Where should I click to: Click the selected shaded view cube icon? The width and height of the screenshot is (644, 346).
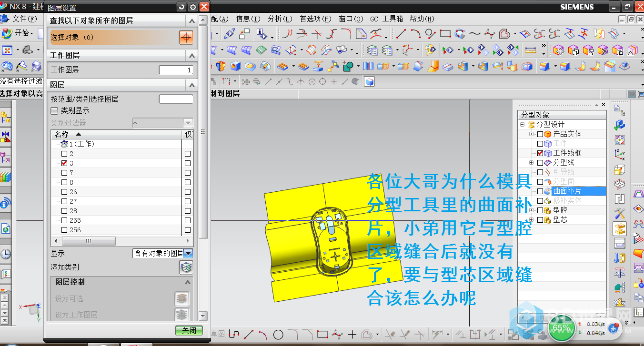pyautogui.click(x=370, y=82)
